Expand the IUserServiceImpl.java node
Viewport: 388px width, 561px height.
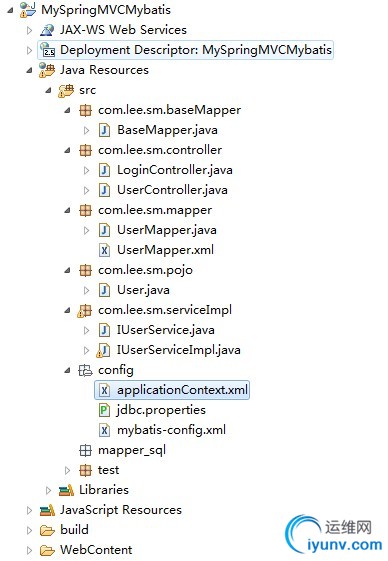86,350
